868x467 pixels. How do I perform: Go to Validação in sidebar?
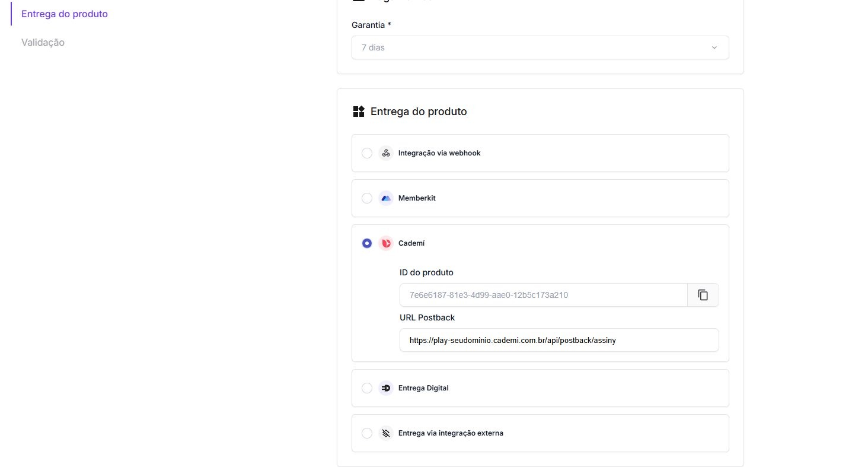43,43
